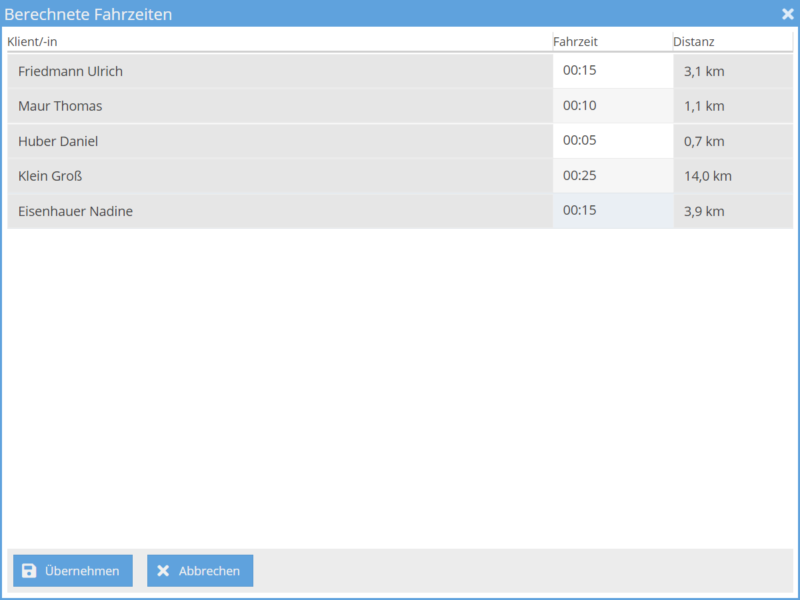Click the Fahrzeit column header
Screen dimensions: 800x600
point(575,42)
